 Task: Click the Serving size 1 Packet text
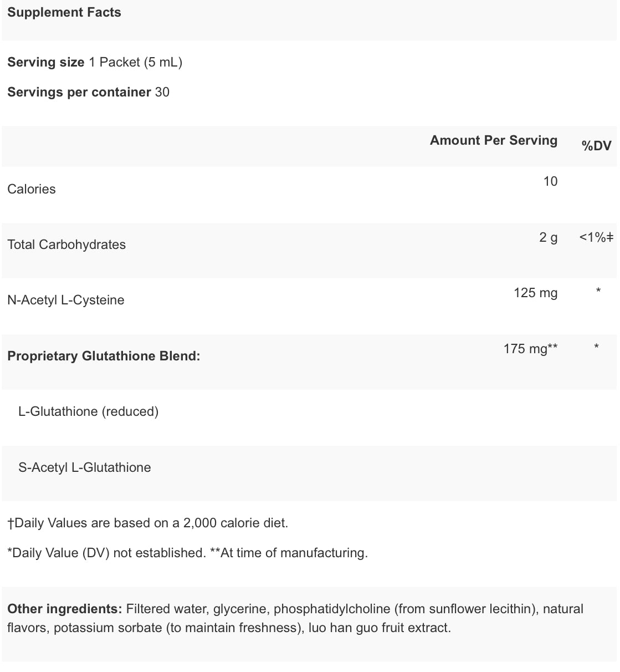pos(95,62)
